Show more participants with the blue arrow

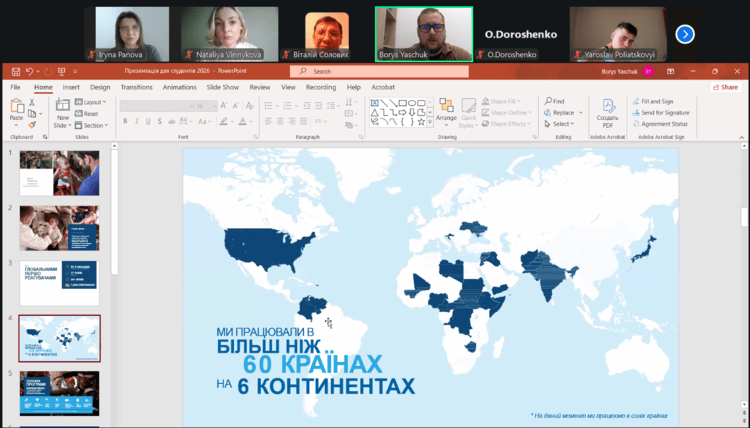coord(685,34)
